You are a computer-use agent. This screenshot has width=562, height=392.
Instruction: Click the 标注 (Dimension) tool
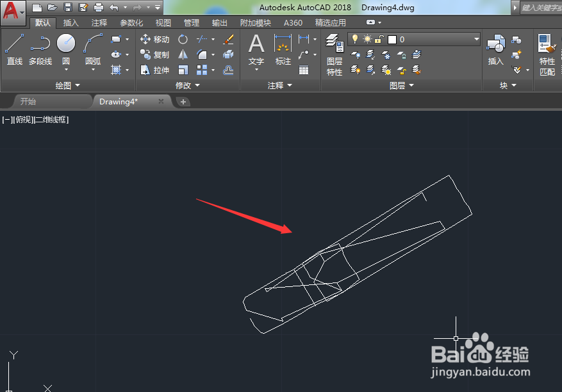(x=283, y=50)
